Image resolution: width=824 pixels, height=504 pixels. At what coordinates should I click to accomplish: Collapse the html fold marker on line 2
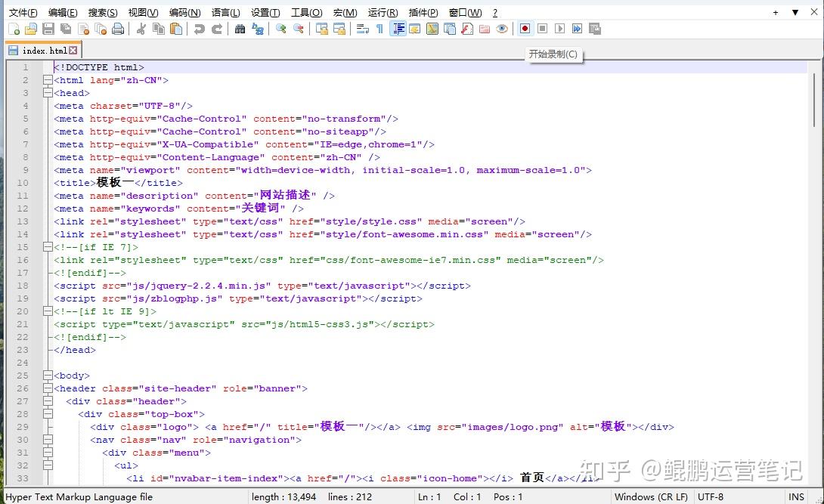(48, 79)
